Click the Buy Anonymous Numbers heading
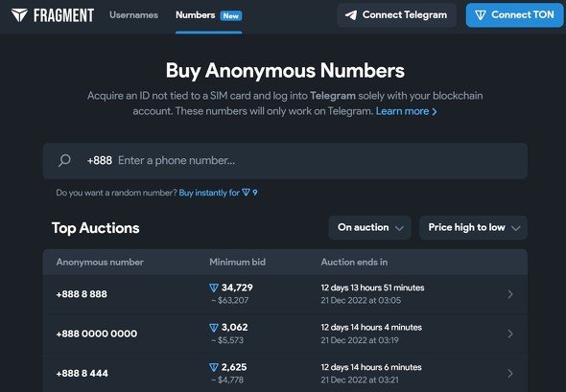 pyautogui.click(x=285, y=71)
